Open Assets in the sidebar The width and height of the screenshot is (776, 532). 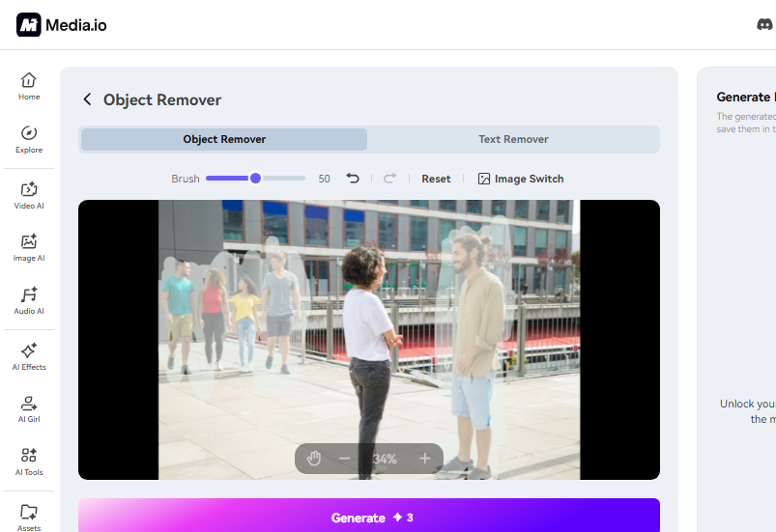[x=29, y=518]
